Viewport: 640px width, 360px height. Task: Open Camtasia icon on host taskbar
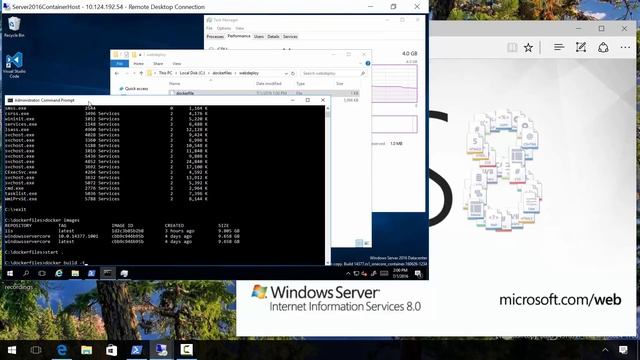187,350
